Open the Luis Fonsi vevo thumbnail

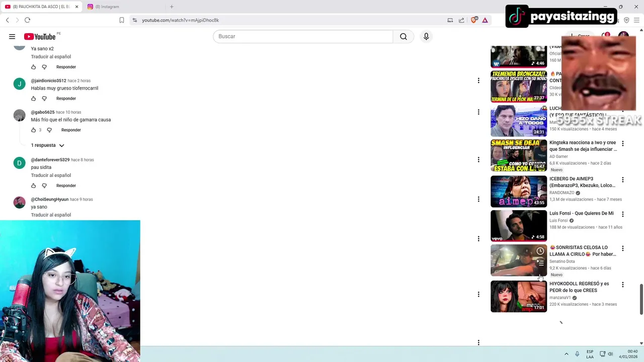(x=519, y=226)
